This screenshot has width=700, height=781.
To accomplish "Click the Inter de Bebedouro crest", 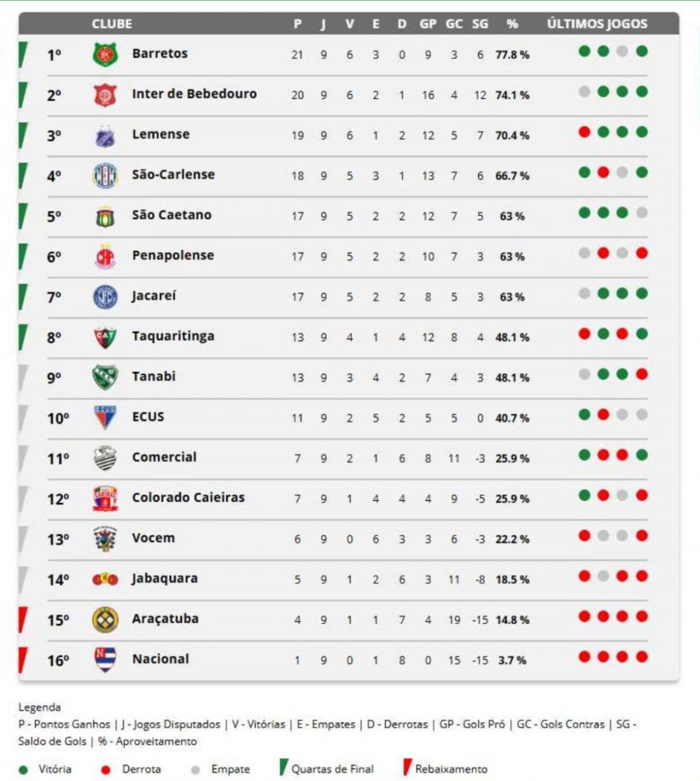I will pyautogui.click(x=104, y=95).
